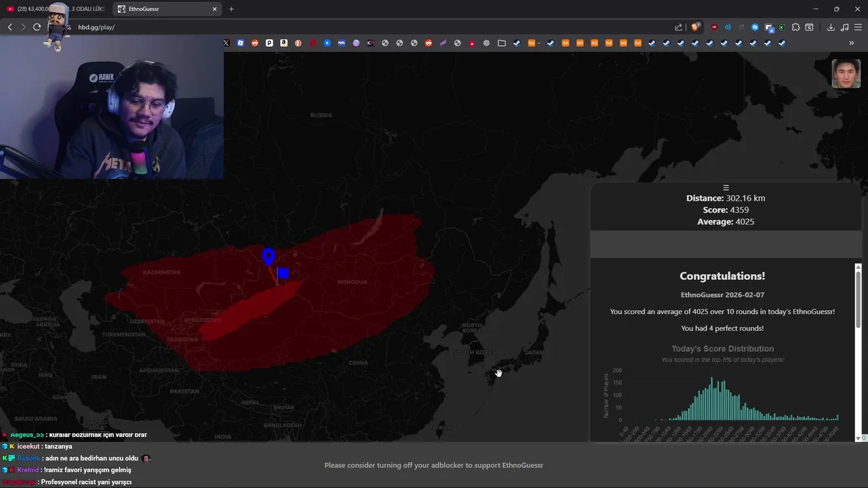Open the Brave hamburger main menu
868x488 pixels.
[x=858, y=27]
